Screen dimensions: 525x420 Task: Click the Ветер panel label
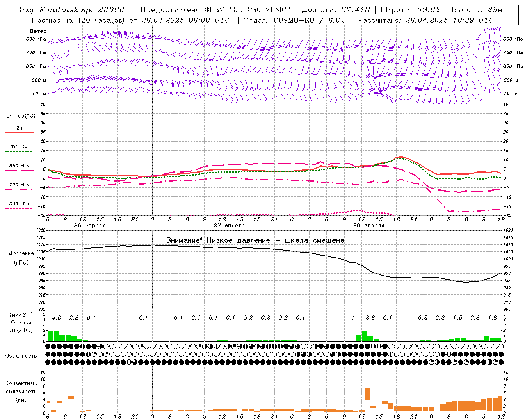(x=38, y=31)
